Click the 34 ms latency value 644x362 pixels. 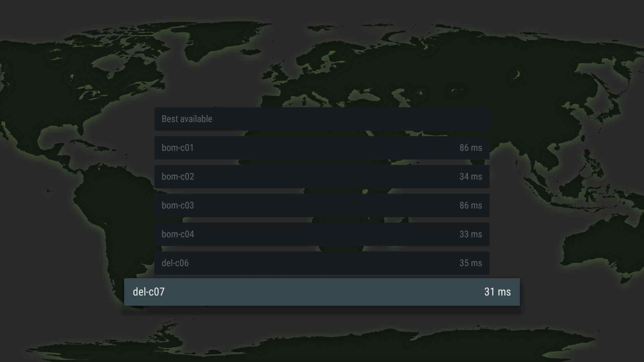coord(471,177)
